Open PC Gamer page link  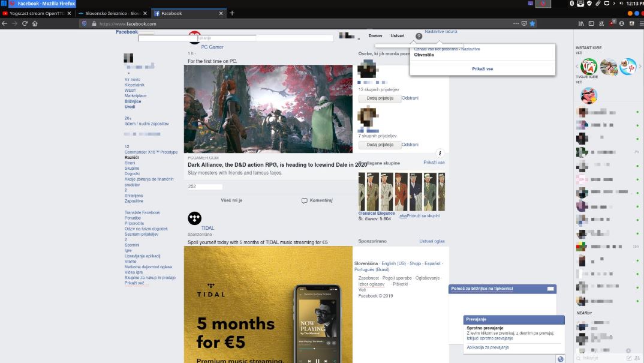click(212, 47)
